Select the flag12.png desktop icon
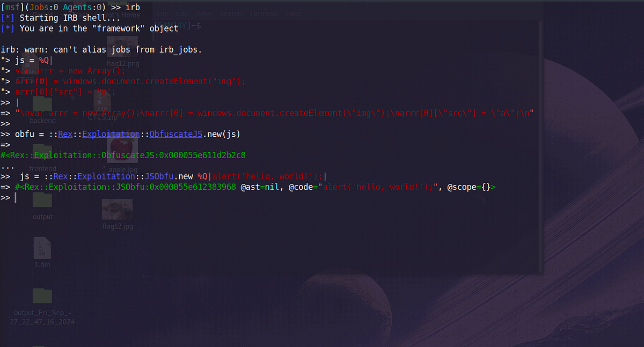 click(123, 46)
